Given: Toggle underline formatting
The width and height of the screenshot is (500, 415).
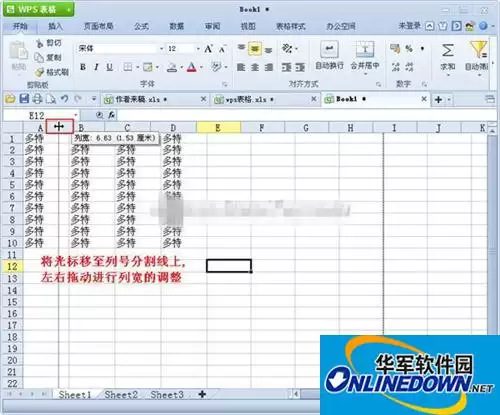Looking at the screenshot, I should click(109, 67).
